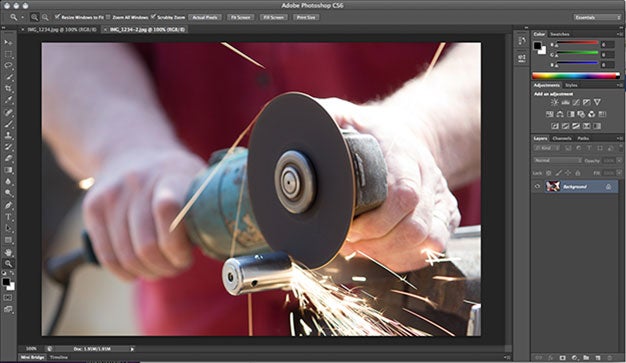The height and width of the screenshot is (363, 626).
Task: Select the Rectangular Marquee tool
Action: [x=8, y=54]
